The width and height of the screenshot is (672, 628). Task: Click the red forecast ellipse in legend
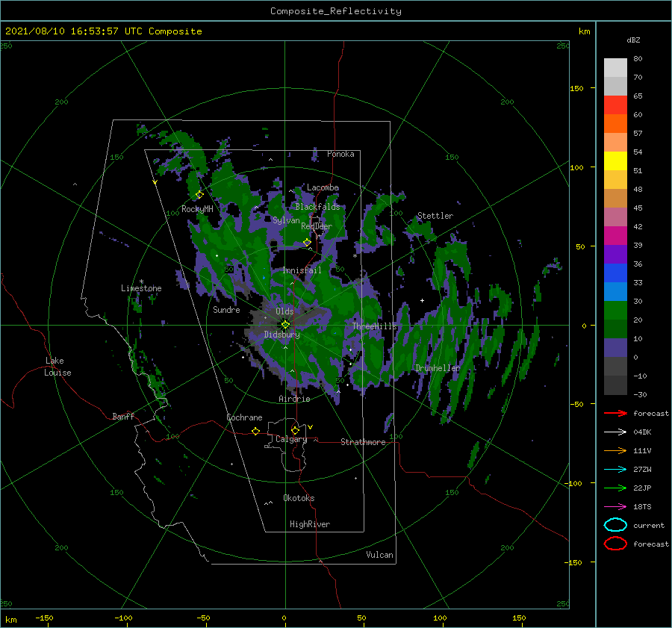[x=615, y=544]
